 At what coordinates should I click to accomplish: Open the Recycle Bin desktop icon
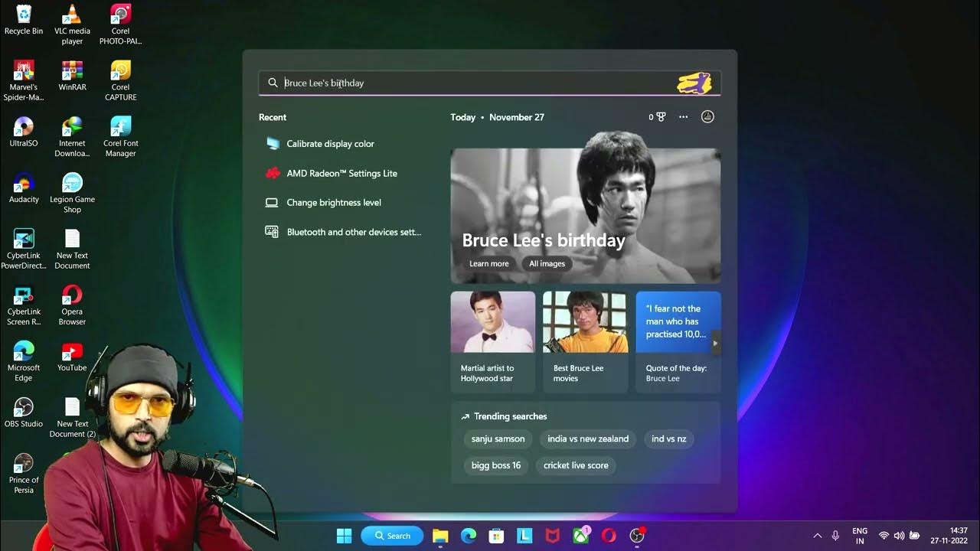[x=24, y=20]
